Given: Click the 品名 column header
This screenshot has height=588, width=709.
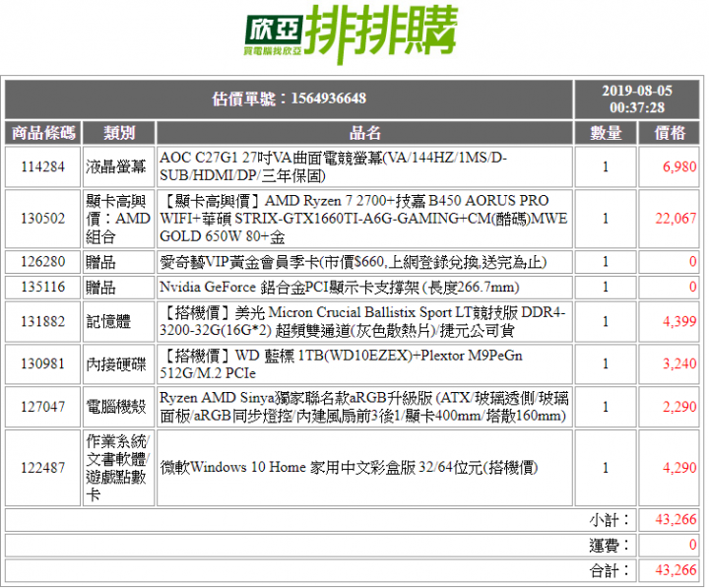Looking at the screenshot, I should [364, 133].
